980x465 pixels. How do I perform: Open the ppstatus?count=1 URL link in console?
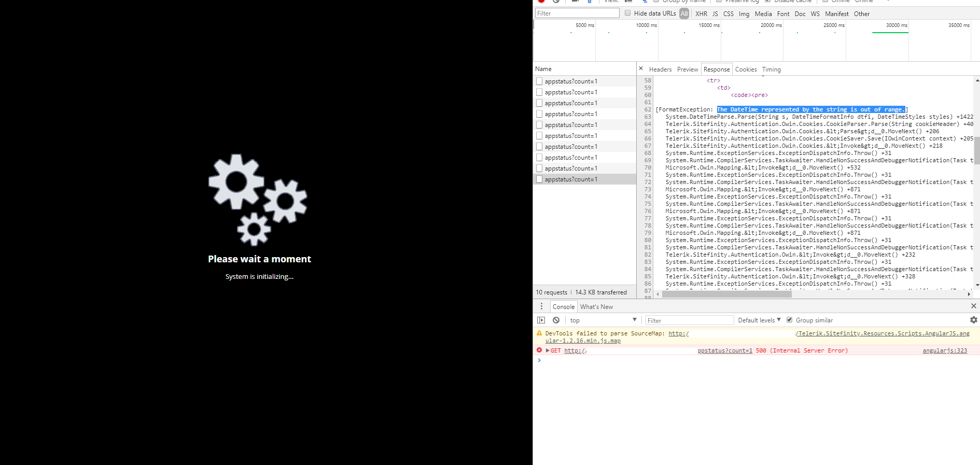click(x=725, y=350)
